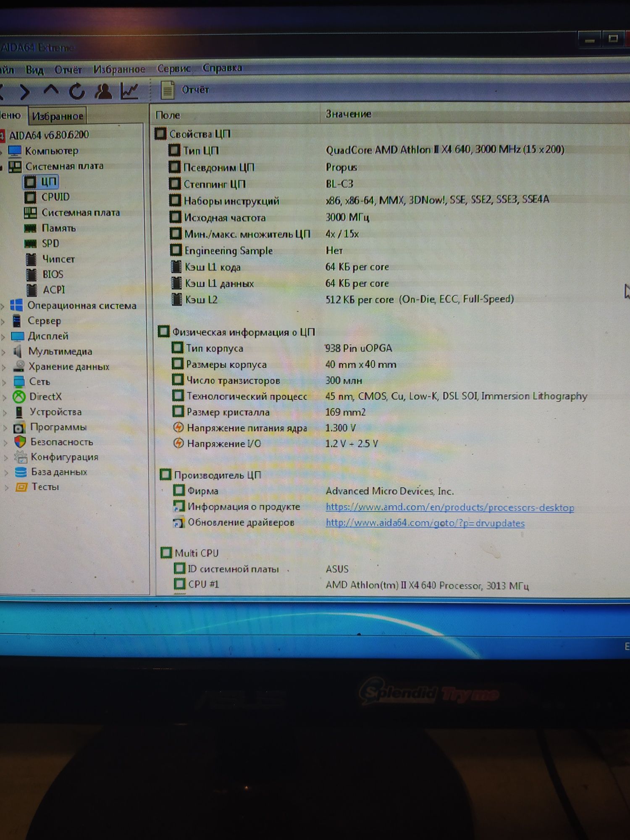This screenshot has height=840, width=630.
Task: Expand the Операционная система node
Action: coord(3,306)
